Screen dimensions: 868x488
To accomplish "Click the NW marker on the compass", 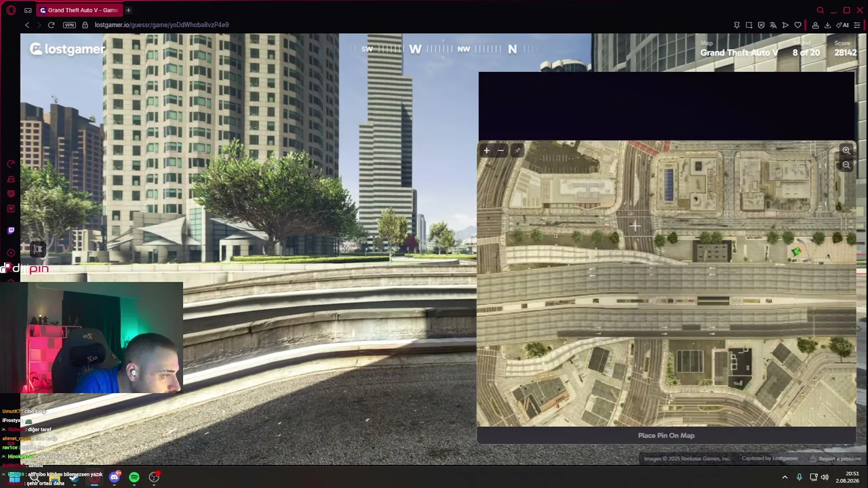I will [464, 49].
